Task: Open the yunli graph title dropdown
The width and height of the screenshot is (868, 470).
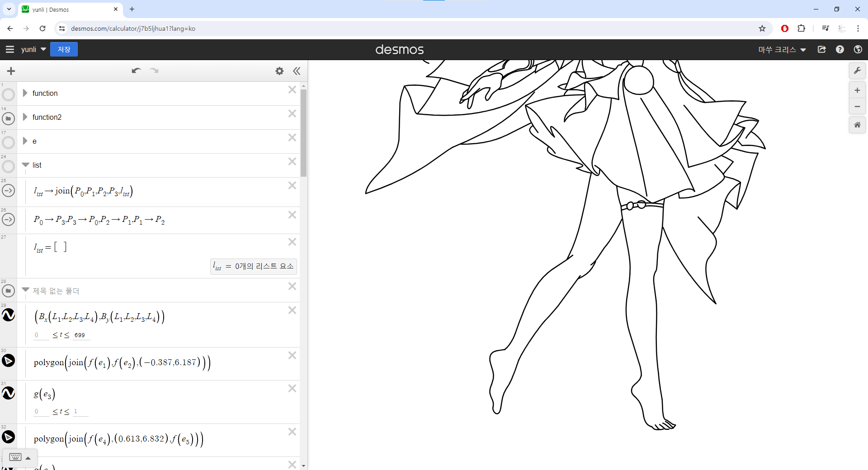Action: 33,49
